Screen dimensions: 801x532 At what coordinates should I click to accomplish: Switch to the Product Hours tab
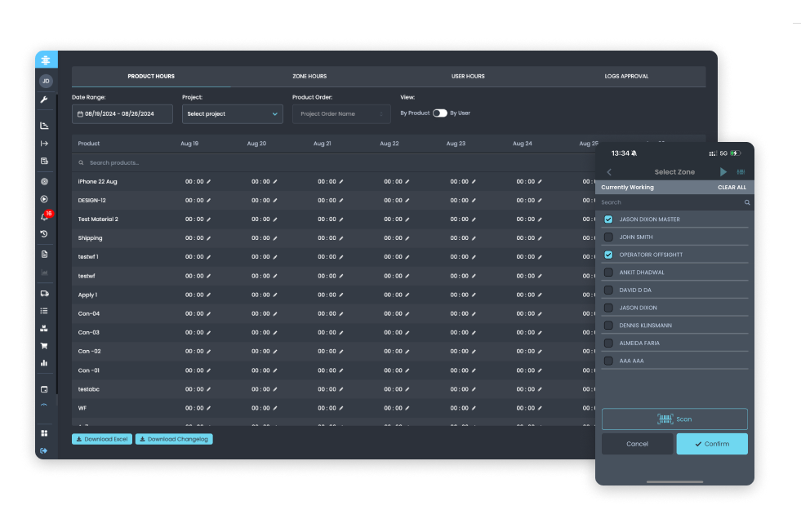(151, 77)
